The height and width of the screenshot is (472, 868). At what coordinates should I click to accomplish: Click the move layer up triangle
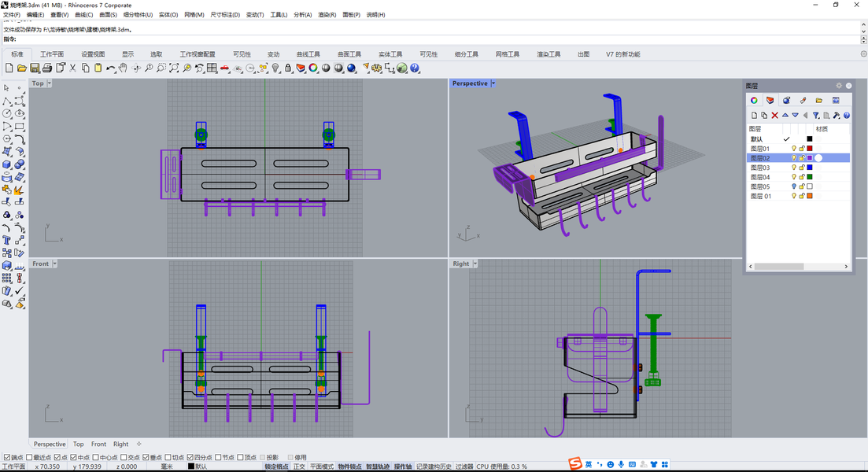coord(785,115)
